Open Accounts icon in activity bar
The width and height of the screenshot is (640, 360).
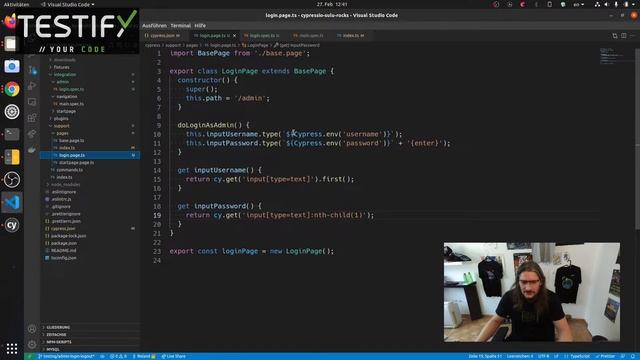pyautogui.click(x=32, y=329)
